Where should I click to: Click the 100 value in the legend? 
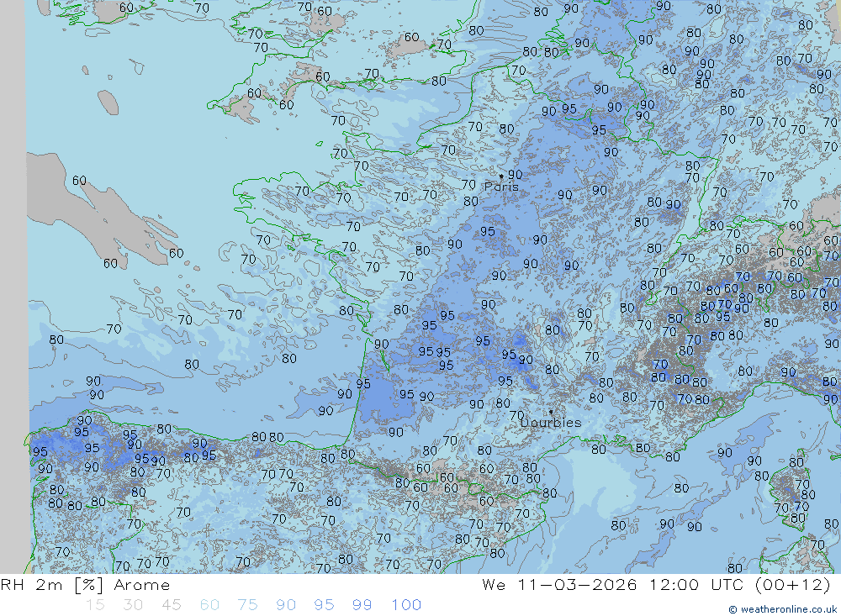pos(406,605)
